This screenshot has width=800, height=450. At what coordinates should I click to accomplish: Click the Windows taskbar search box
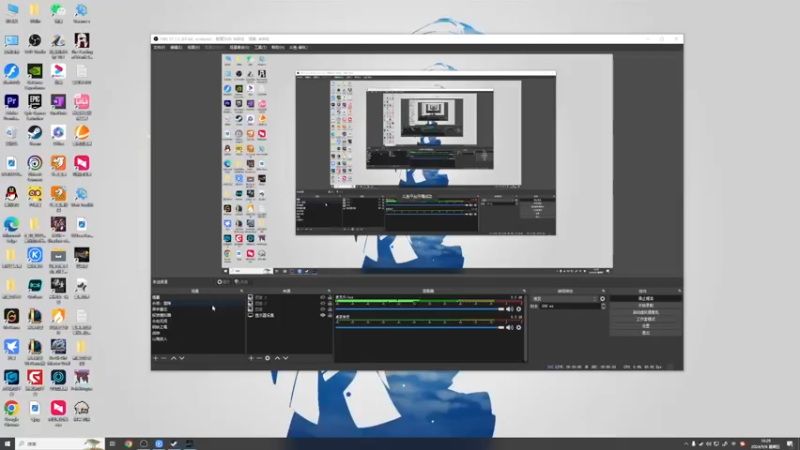(x=60, y=444)
